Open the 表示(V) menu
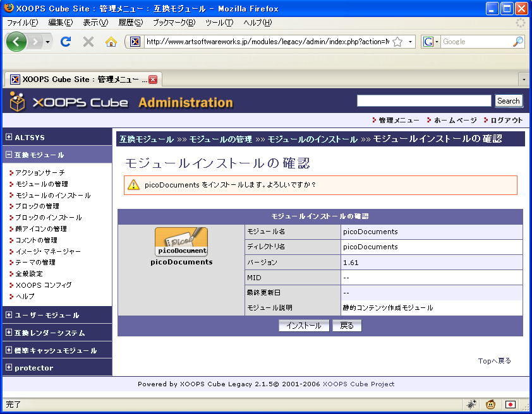 pos(95,23)
